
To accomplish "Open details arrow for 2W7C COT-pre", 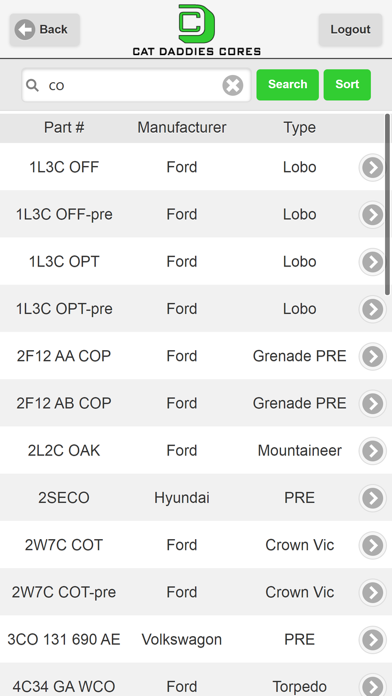I will tap(372, 592).
